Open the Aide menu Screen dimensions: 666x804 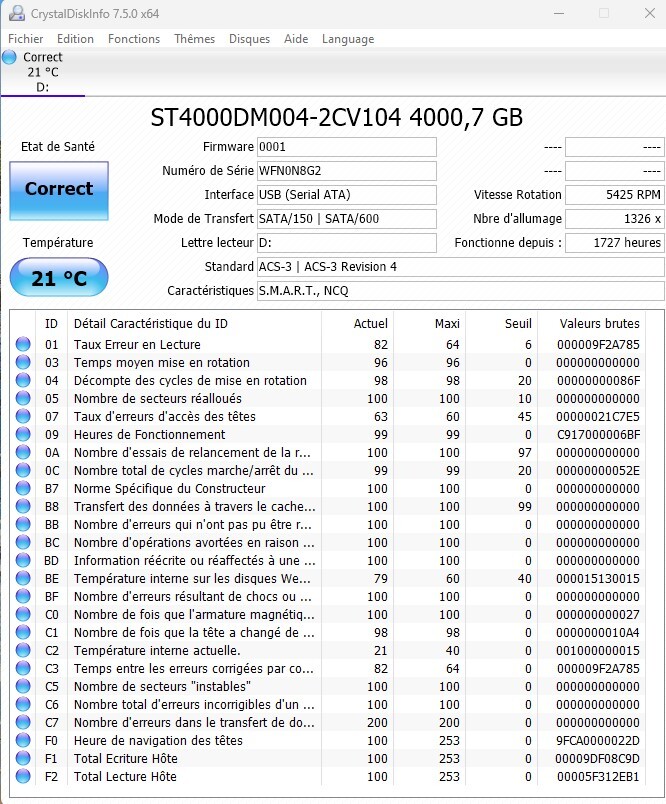296,39
